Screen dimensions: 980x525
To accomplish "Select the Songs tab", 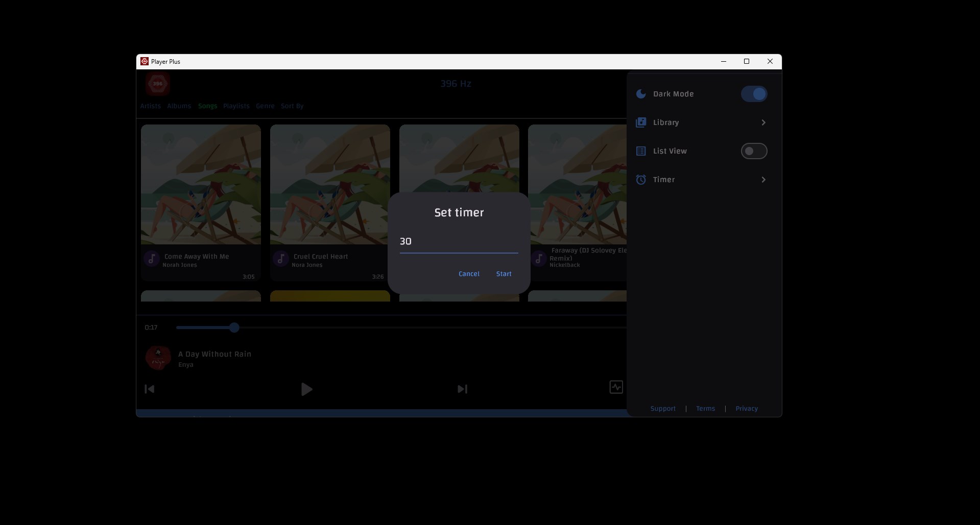I will click(x=208, y=106).
